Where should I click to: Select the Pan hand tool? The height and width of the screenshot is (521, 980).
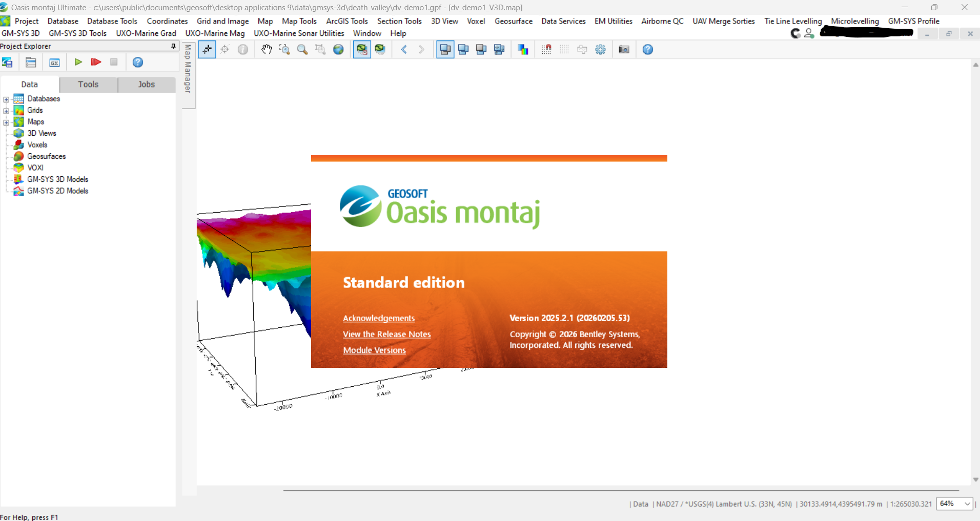[x=267, y=50]
